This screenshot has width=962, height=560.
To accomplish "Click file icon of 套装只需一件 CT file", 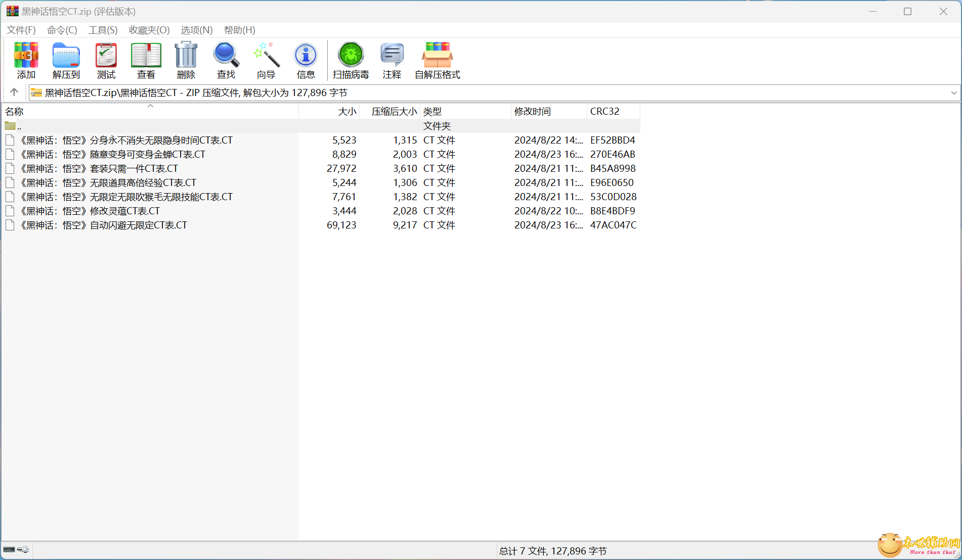I will pos(10,168).
